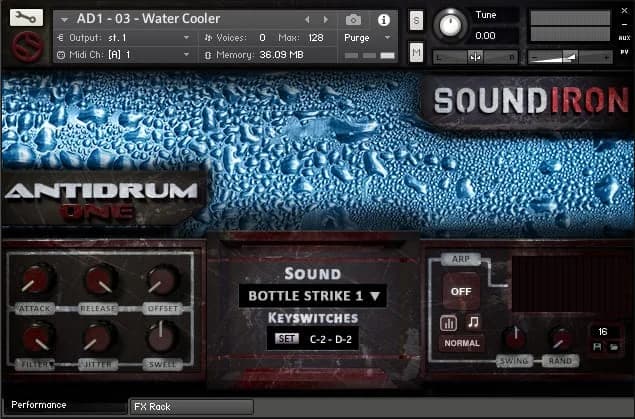
Task: Center the pan using the pan slider
Action: pos(475,57)
